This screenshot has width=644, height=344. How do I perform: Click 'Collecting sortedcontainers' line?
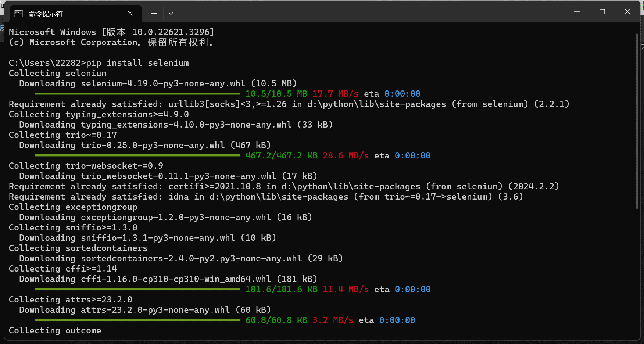tap(78, 248)
